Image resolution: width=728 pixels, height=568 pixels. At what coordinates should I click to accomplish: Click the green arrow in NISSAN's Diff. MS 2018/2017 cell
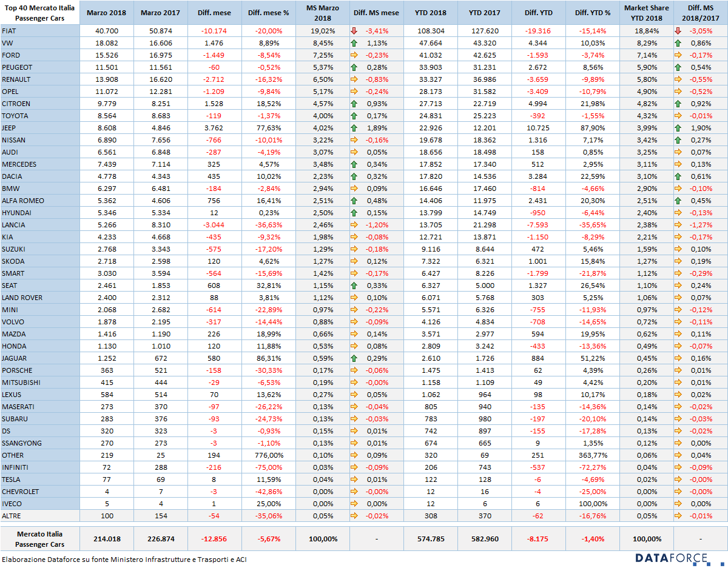point(678,140)
